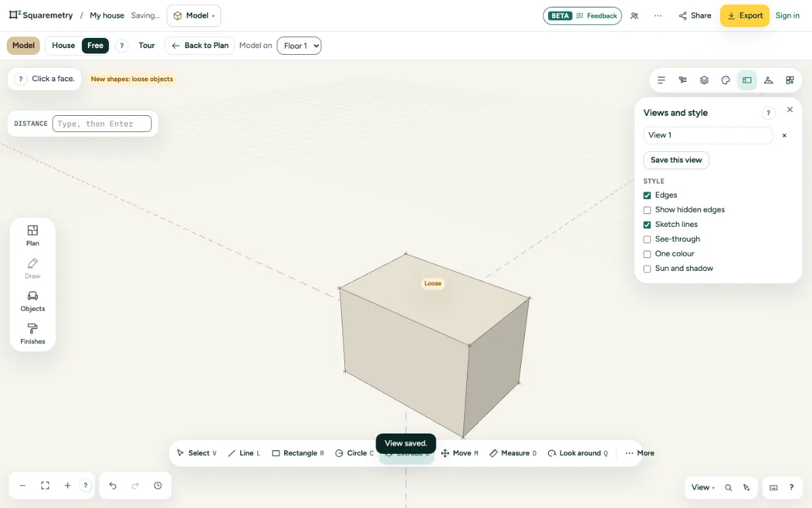Open the Floor 1 dropdown

[299, 46]
